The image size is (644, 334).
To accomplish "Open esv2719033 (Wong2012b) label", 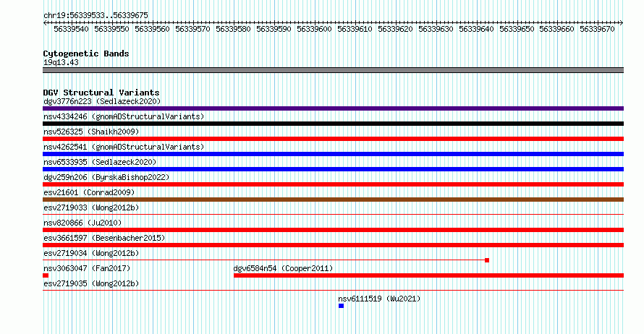I will [91, 207].
